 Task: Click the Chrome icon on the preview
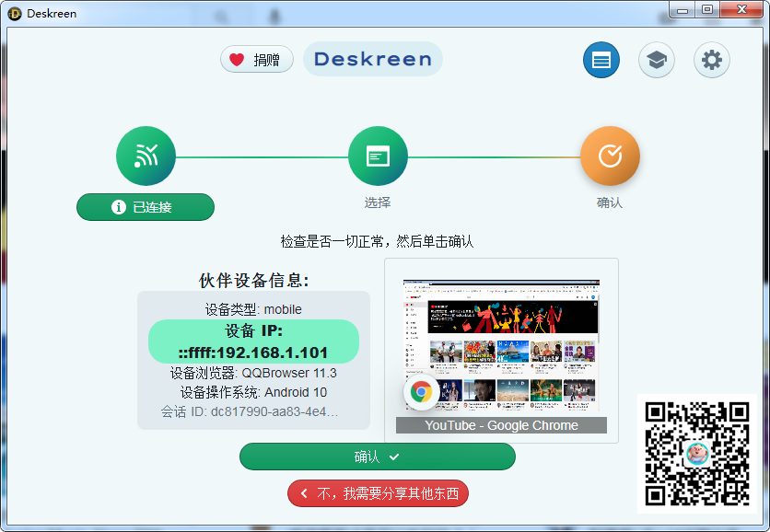click(x=421, y=392)
